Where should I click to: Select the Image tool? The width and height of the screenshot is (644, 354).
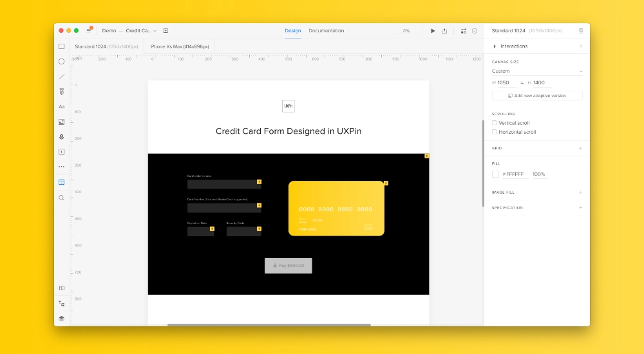click(x=62, y=122)
